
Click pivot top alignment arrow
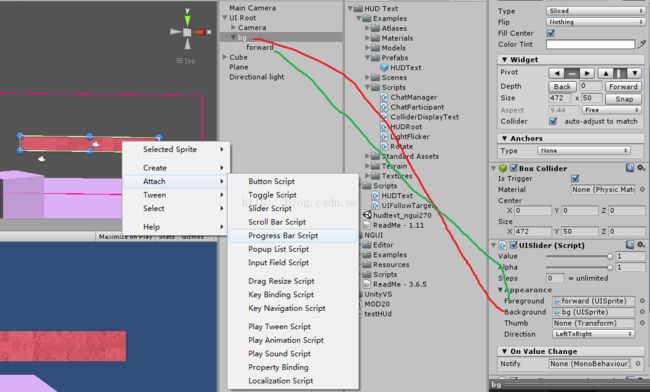[x=605, y=73]
